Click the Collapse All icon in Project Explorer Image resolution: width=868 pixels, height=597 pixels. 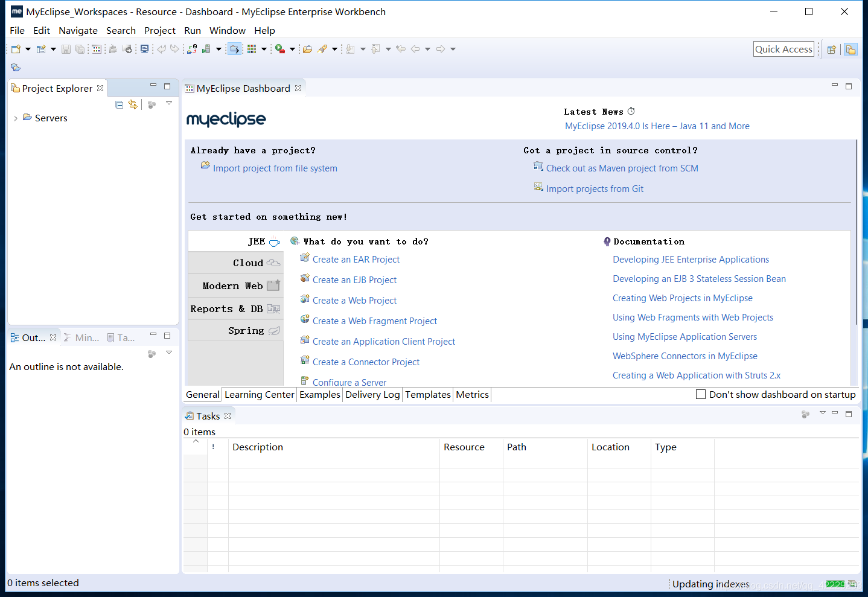click(x=119, y=104)
